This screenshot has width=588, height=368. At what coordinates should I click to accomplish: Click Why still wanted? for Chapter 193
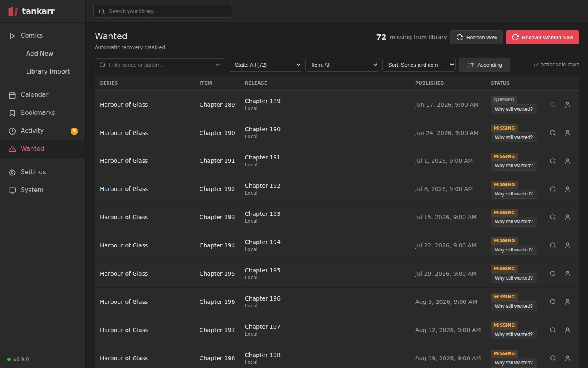[x=514, y=222]
